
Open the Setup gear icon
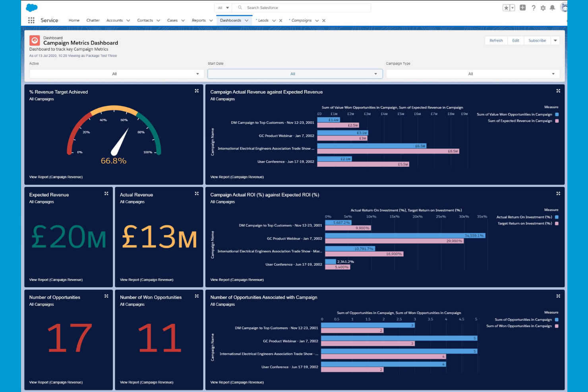coord(543,8)
